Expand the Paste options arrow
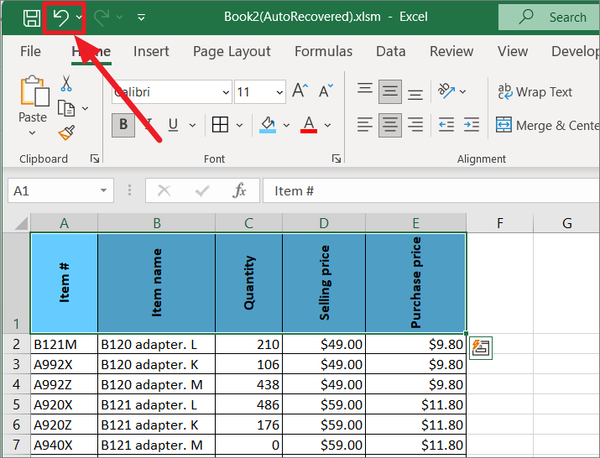The height and width of the screenshot is (458, 600). pos(32,133)
